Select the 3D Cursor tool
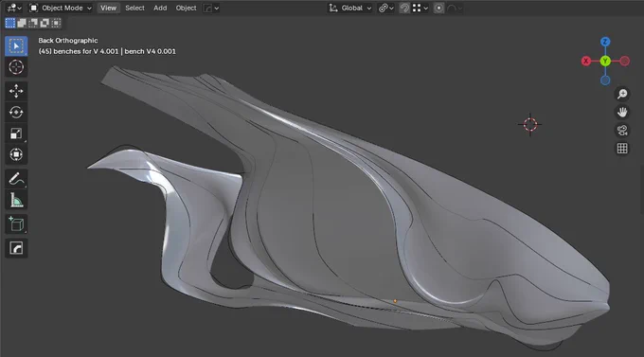The width and height of the screenshot is (644, 357). click(x=16, y=67)
